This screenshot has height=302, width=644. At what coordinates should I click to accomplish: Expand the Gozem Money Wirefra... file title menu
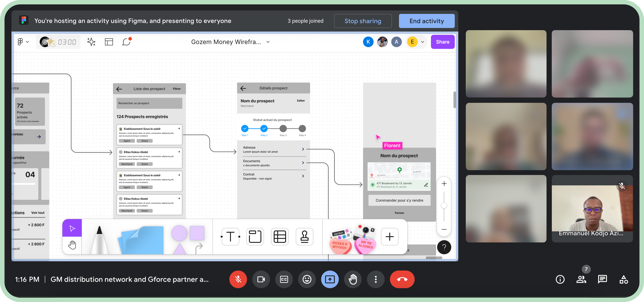coord(268,42)
